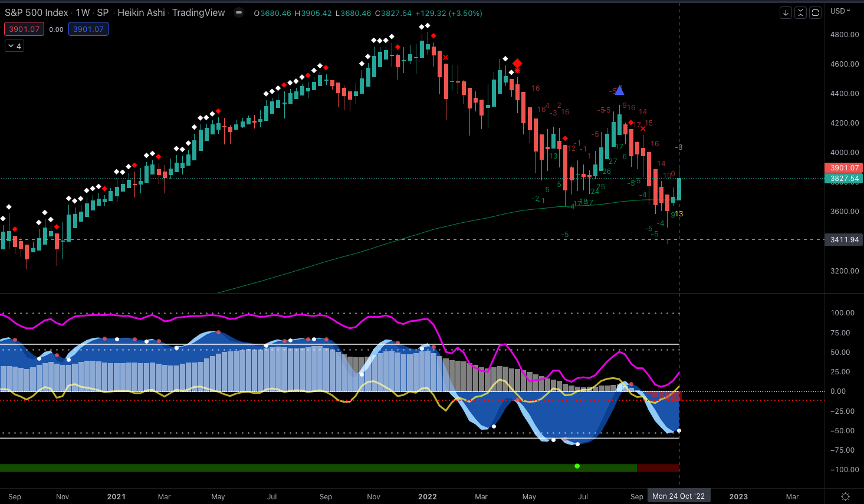Click the 3600.00 price scale label
This screenshot has width=864, height=504.
click(x=845, y=212)
